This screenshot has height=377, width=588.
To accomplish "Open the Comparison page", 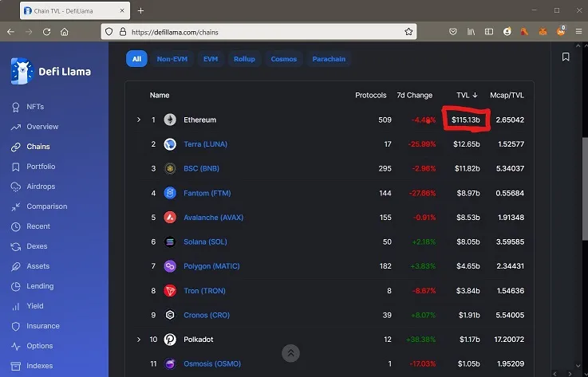I will coord(39,206).
